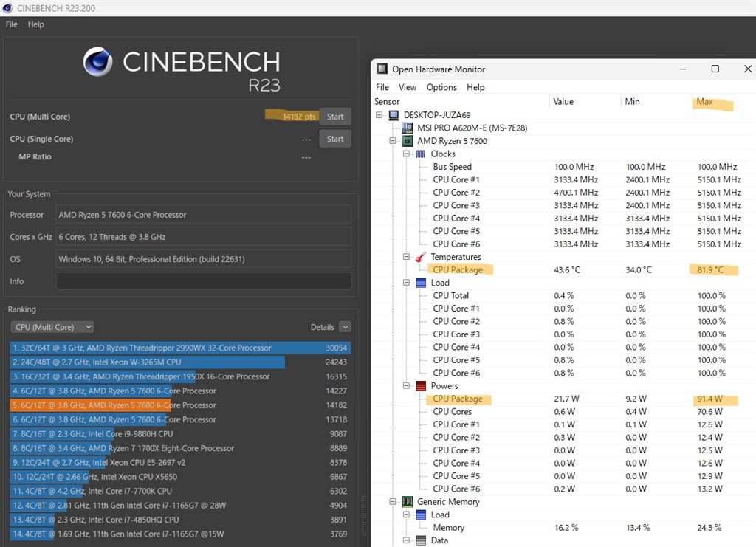
Task: Select CPU Core #2 clock row
Action: [564, 192]
